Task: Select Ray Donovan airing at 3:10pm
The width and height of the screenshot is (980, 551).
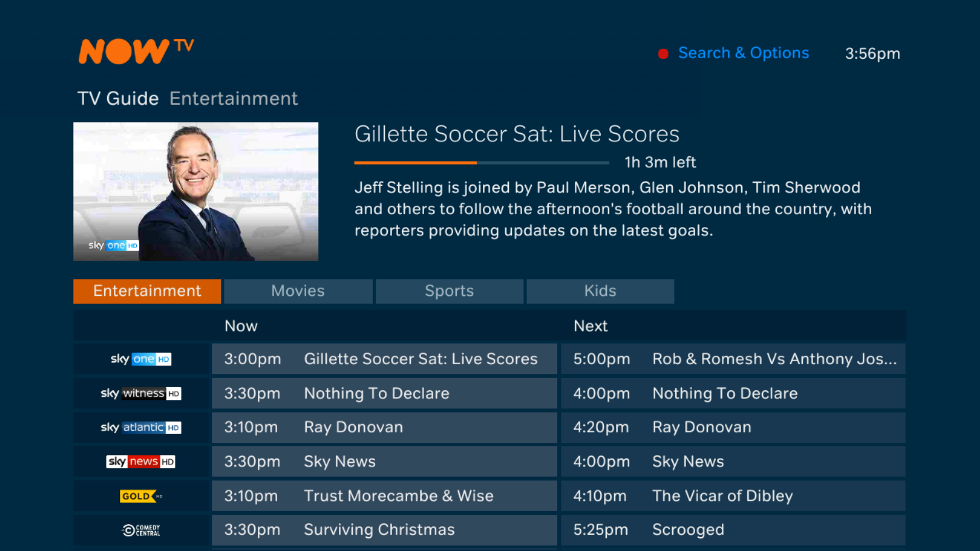Action: 384,428
